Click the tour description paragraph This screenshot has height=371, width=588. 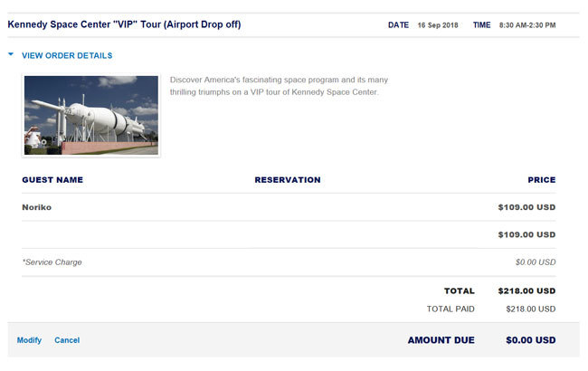pyautogui.click(x=279, y=86)
